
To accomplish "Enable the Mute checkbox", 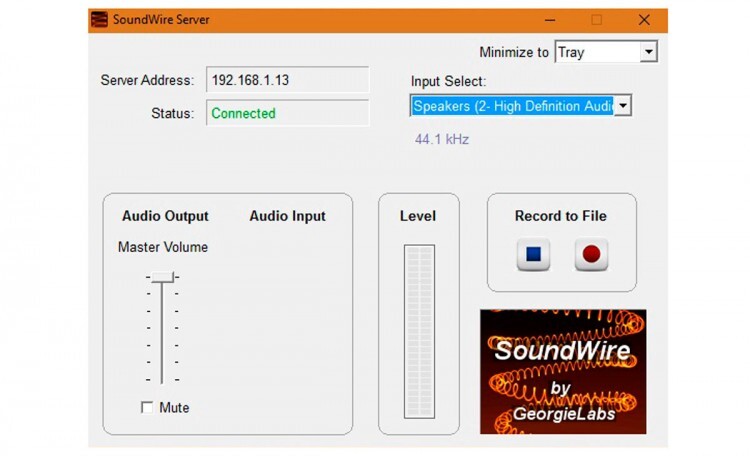I will pos(148,407).
